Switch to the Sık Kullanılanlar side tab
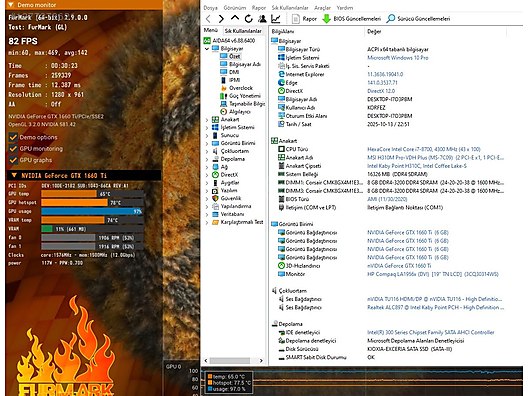 click(x=243, y=31)
